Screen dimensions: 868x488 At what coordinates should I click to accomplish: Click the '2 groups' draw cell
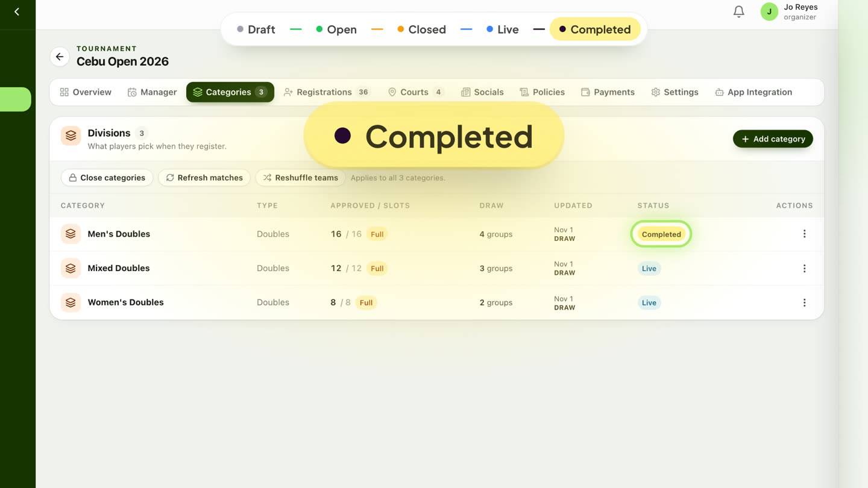point(496,303)
